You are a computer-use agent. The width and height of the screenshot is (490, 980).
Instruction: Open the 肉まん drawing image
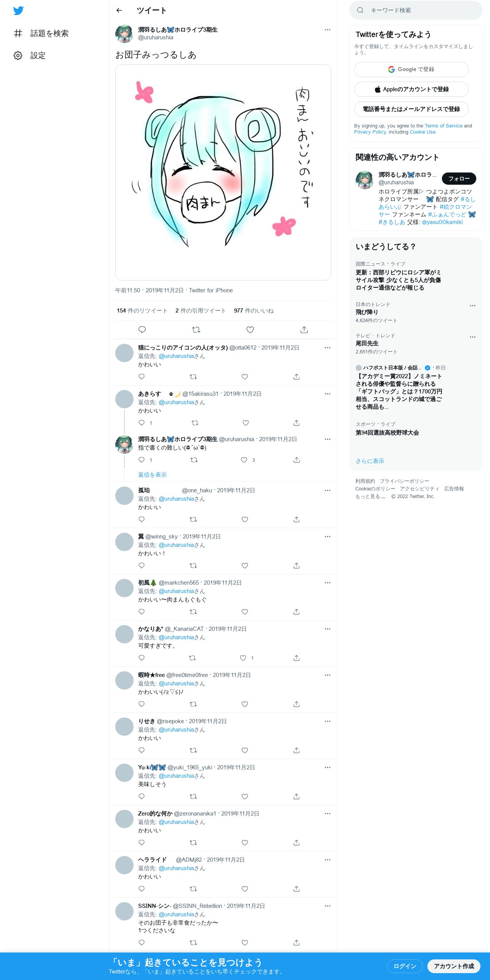click(223, 172)
